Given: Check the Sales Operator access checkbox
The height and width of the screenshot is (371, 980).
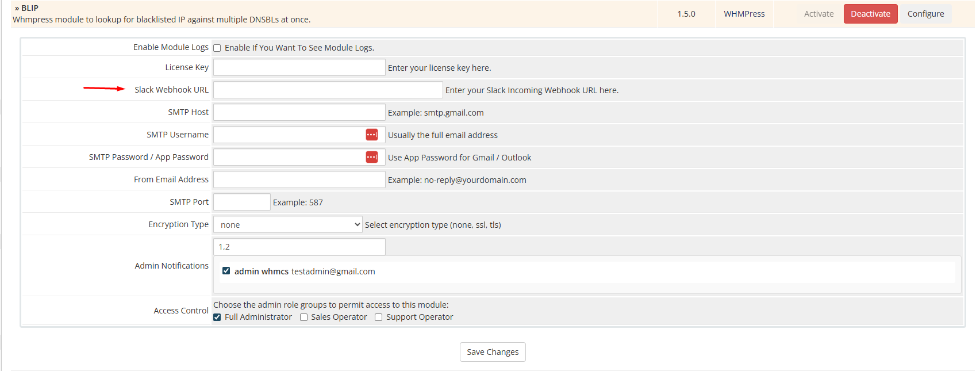Looking at the screenshot, I should pos(303,318).
